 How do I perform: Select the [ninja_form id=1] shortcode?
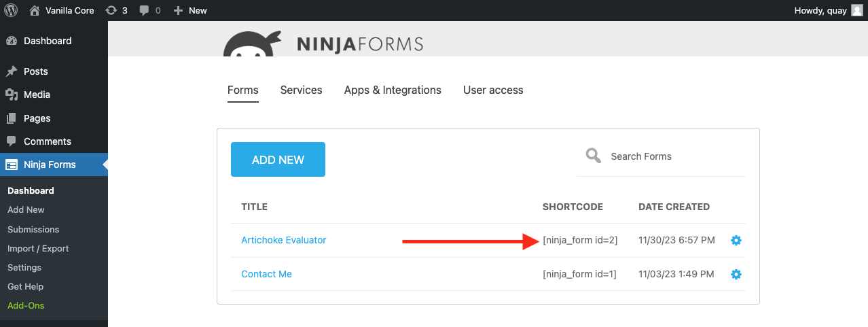click(580, 274)
